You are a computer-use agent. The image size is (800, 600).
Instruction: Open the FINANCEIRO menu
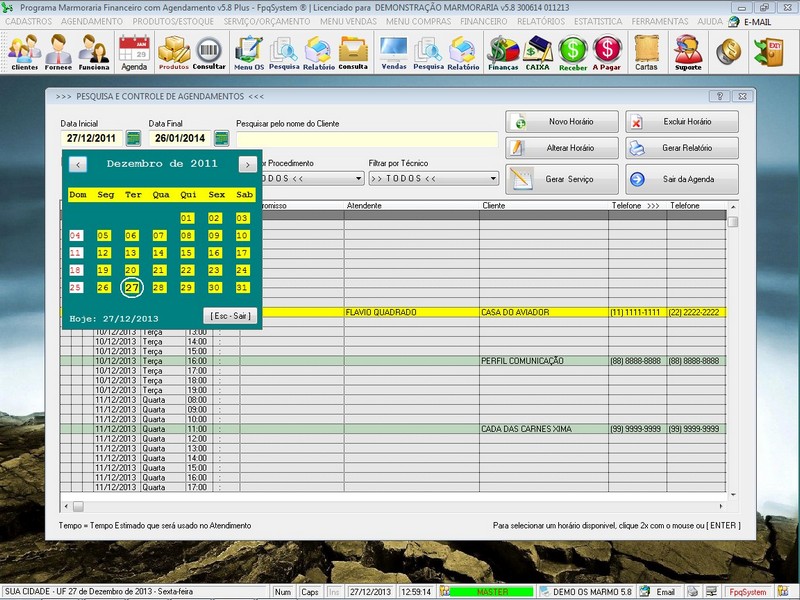(x=484, y=20)
